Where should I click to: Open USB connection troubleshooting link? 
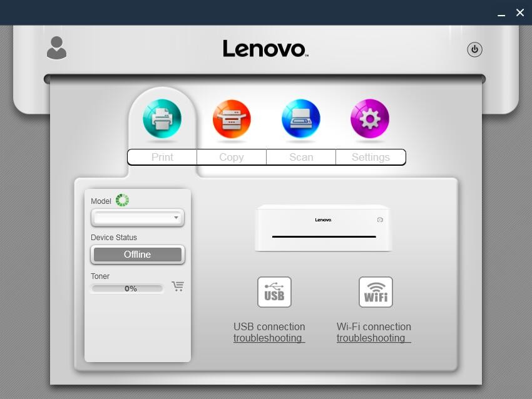coord(269,338)
